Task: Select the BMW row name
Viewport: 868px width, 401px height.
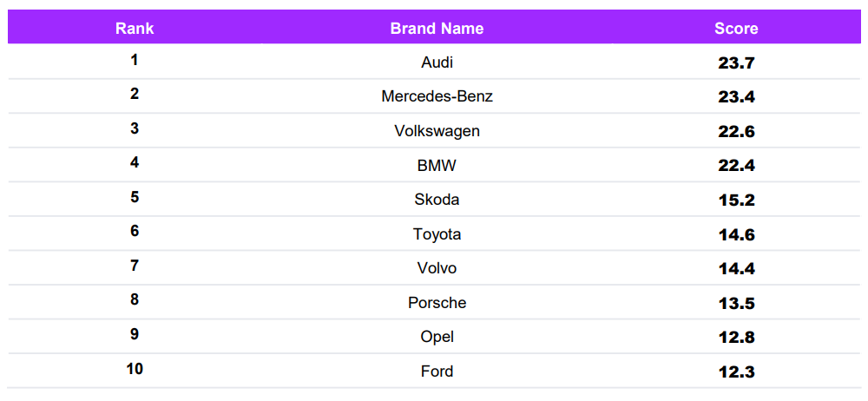Action: [437, 165]
